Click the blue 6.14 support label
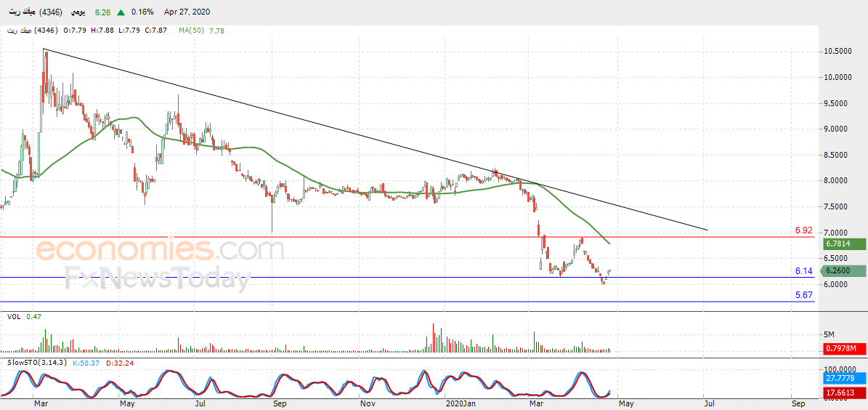Image resolution: width=868 pixels, height=410 pixels. [804, 271]
